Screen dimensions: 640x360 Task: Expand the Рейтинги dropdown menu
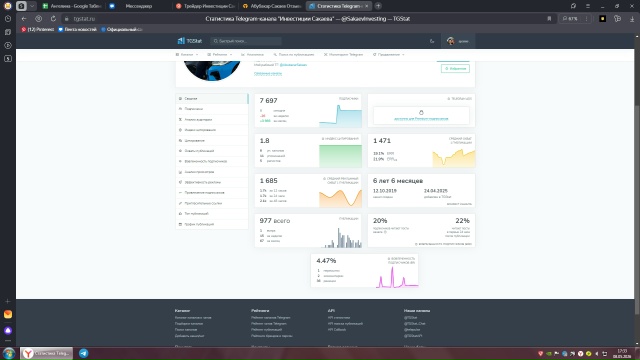click(x=220, y=54)
